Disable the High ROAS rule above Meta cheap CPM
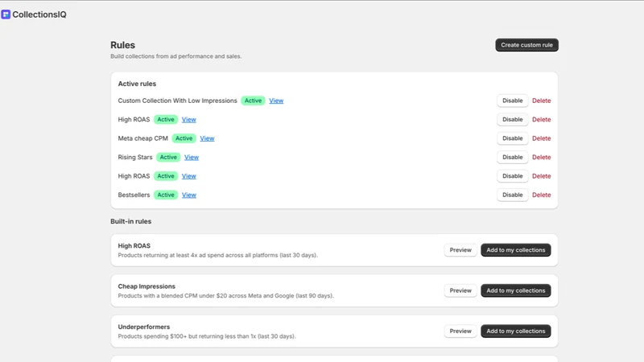Viewport: 644px width, 362px height. [x=512, y=119]
